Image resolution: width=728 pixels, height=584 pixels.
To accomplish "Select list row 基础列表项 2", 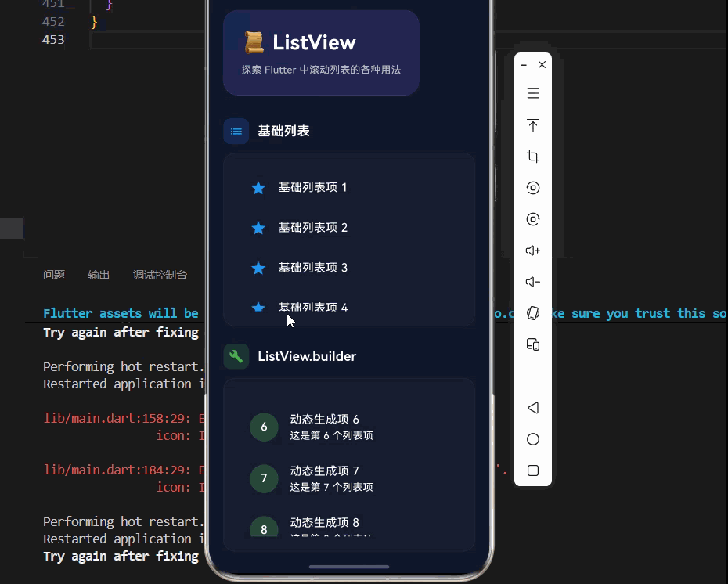I will point(349,228).
